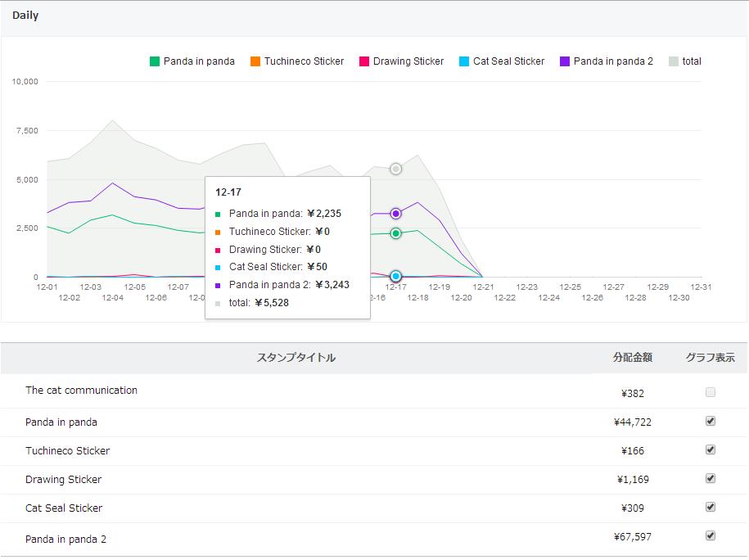Click the 10,000 y-axis label
749x560 pixels.
click(25, 82)
